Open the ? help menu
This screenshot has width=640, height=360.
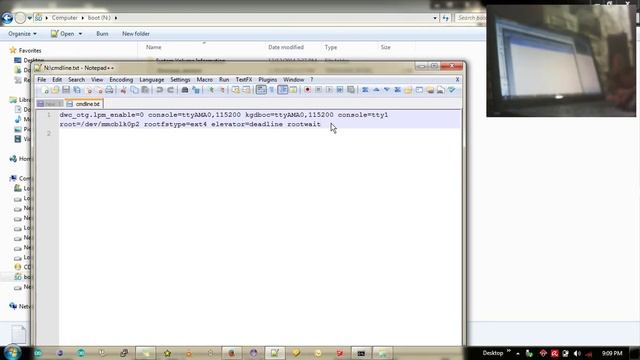pyautogui.click(x=311, y=80)
